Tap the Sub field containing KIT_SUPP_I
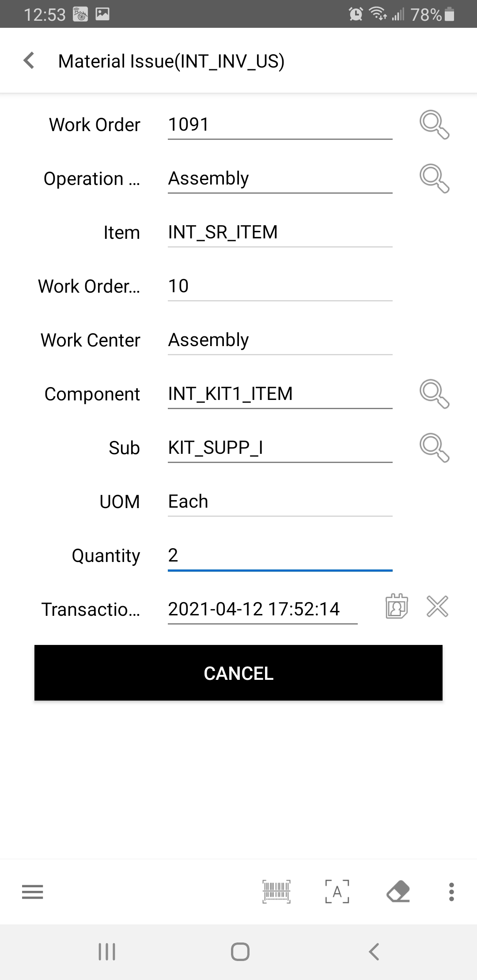The width and height of the screenshot is (477, 980). [280, 448]
